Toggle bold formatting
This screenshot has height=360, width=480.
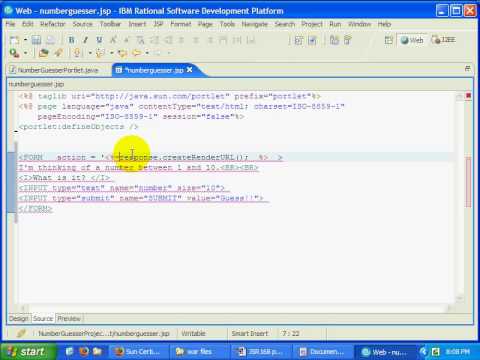point(71,40)
